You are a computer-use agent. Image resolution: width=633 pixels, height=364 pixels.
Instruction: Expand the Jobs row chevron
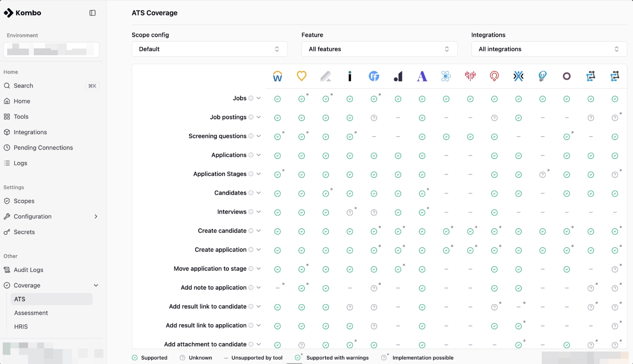(x=259, y=98)
